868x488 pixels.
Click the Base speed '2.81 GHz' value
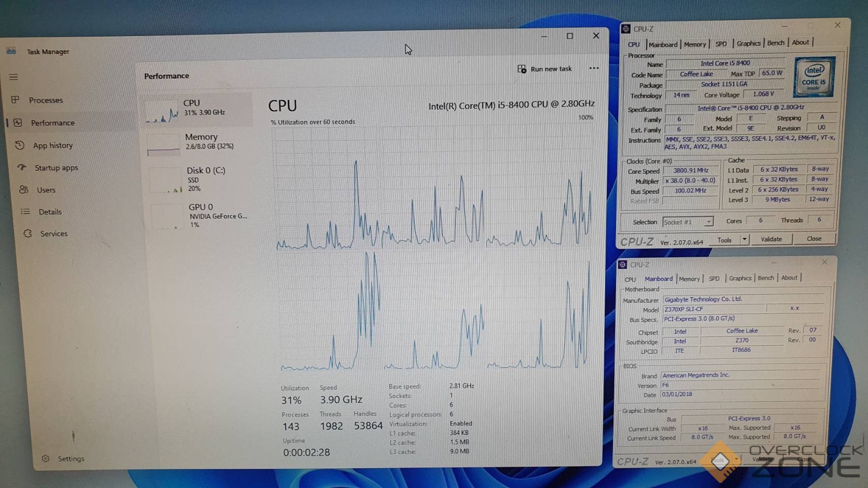(461, 386)
